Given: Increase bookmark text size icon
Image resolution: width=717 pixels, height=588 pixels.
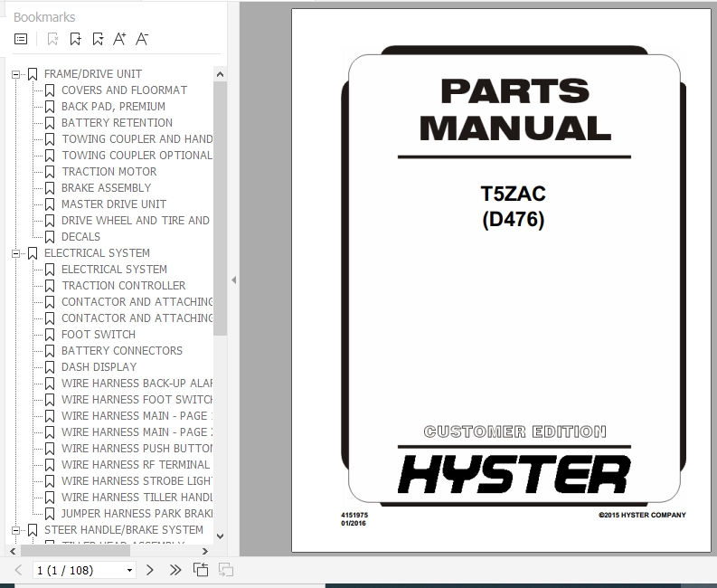Looking at the screenshot, I should click(119, 39).
